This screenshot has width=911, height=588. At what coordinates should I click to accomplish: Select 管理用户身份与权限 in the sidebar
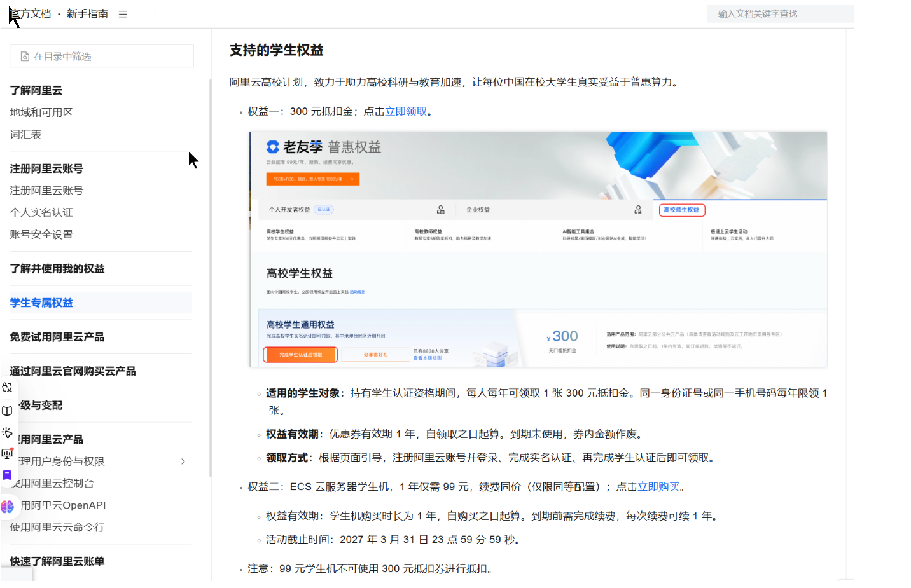pos(62,462)
